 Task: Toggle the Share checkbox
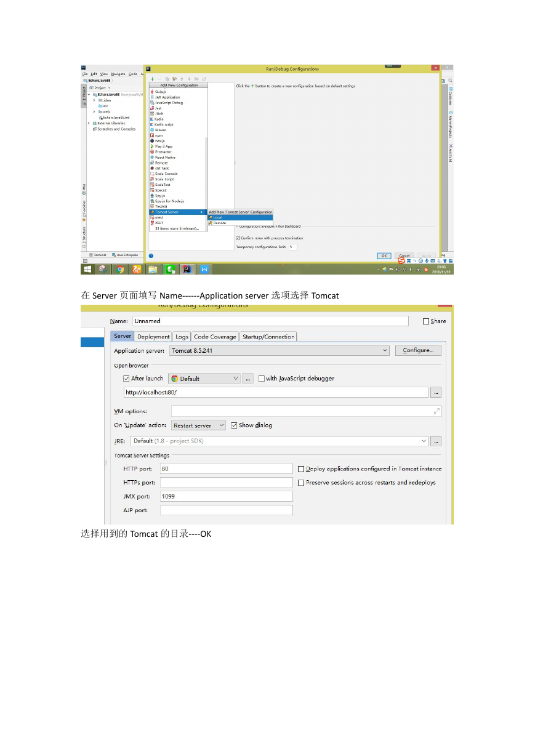point(426,321)
